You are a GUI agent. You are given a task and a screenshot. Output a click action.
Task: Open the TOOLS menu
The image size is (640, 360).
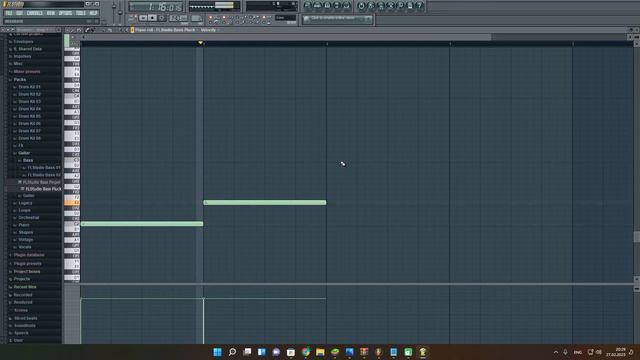tap(81, 13)
